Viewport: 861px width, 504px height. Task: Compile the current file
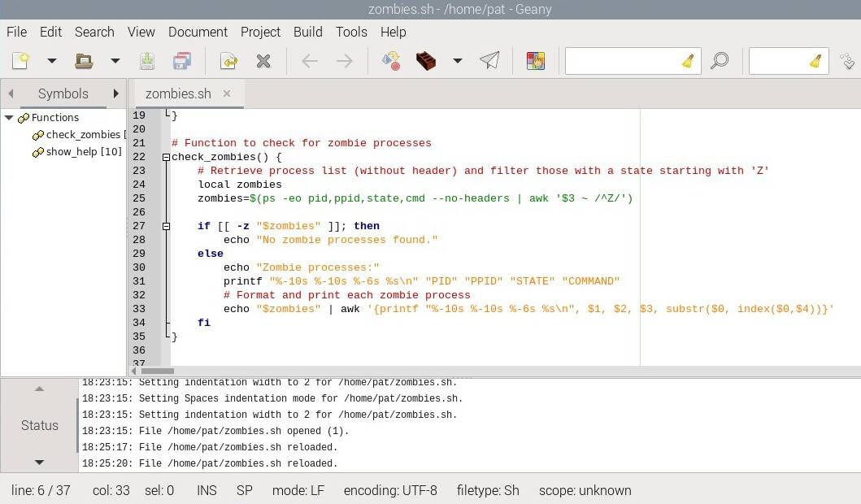click(x=390, y=60)
